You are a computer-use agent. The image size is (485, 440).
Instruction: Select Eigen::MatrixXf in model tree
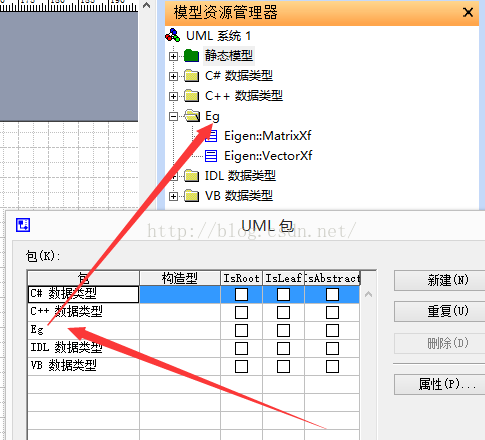point(268,136)
